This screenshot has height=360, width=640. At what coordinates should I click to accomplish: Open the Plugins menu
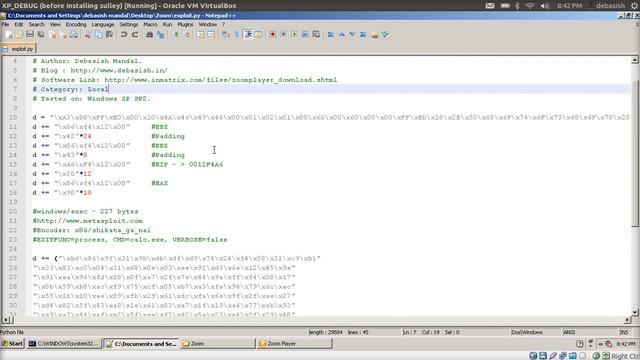click(x=185, y=24)
